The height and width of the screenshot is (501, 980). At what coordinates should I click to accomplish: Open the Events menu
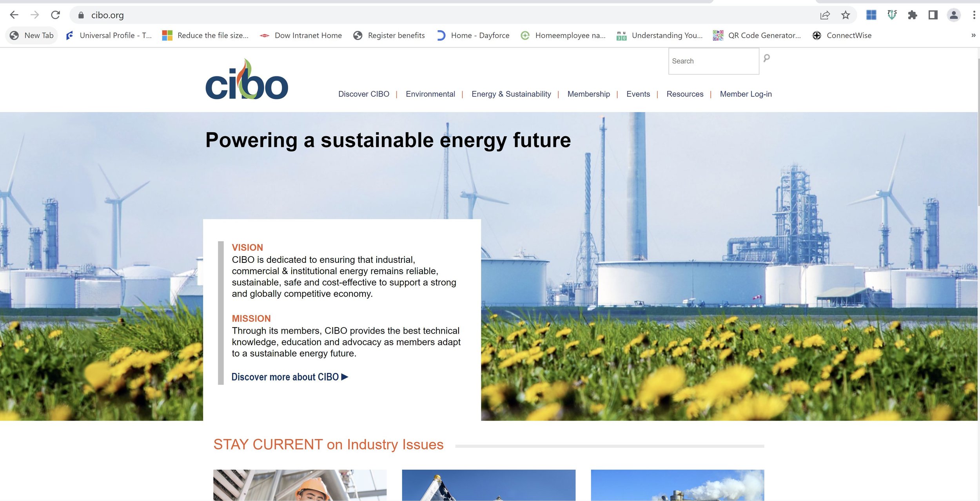(638, 94)
